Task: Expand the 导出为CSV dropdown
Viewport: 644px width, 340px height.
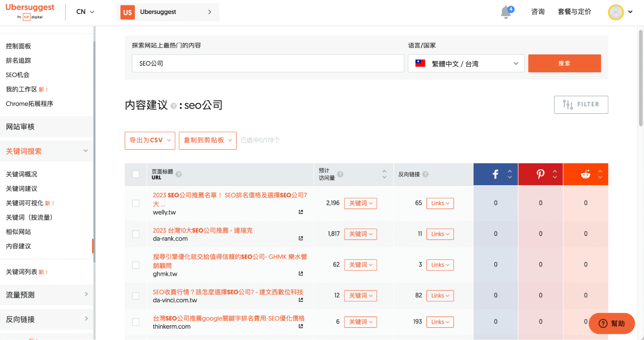Action: point(150,141)
